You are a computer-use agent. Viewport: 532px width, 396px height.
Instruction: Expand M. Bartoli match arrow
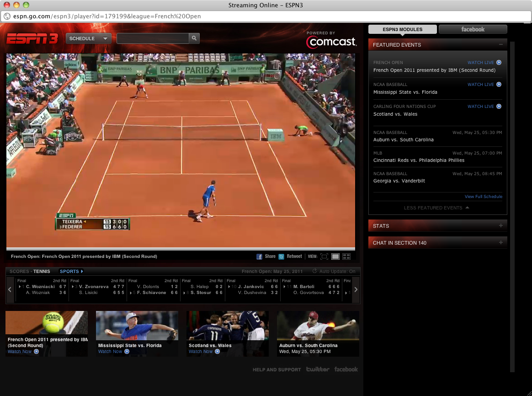coord(284,287)
